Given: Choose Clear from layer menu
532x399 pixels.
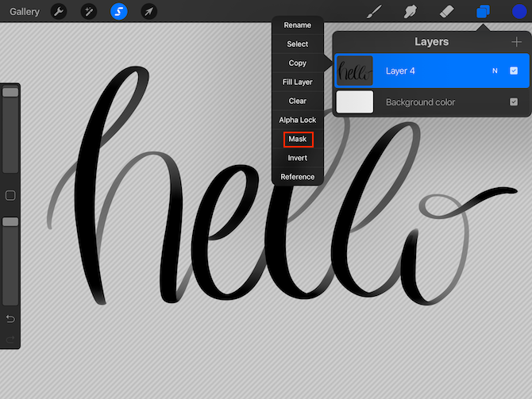Looking at the screenshot, I should (x=298, y=101).
